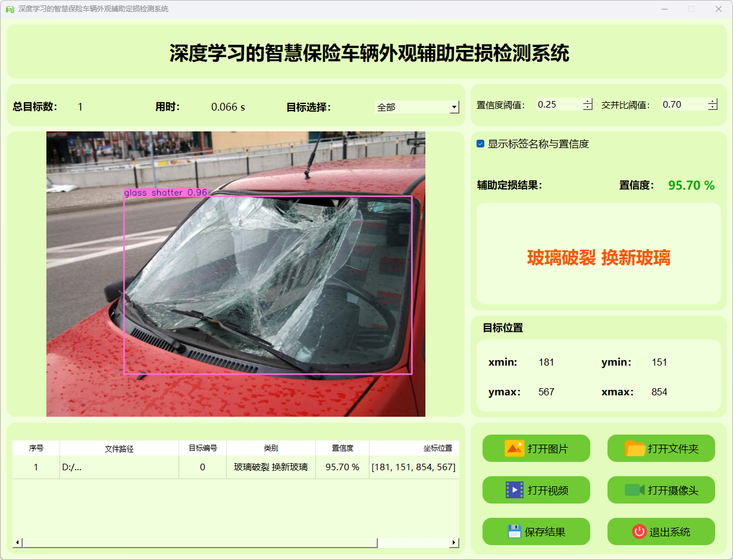Image resolution: width=733 pixels, height=560 pixels.
Task: Click the app icon in title bar
Action: coord(10,9)
